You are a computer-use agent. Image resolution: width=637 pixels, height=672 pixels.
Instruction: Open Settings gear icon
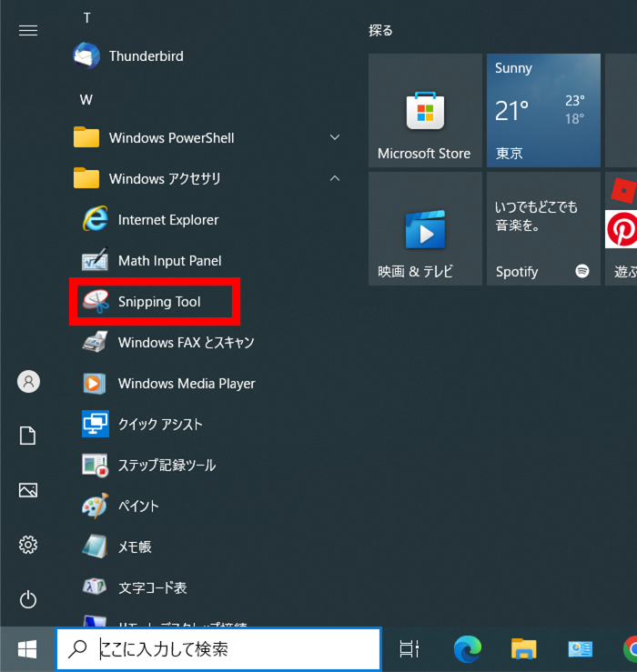pos(28,545)
